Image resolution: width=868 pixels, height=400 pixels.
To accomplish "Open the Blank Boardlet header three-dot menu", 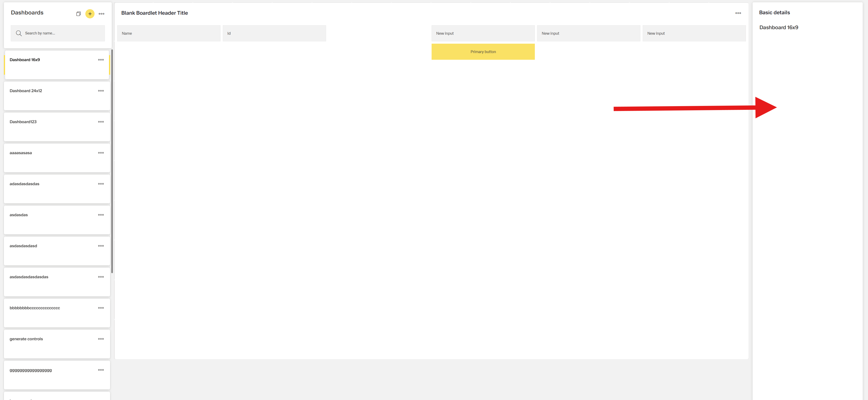I will pyautogui.click(x=738, y=13).
